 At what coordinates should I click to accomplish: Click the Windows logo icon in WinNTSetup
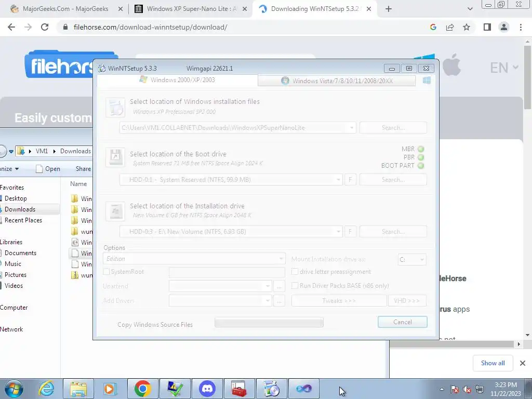pos(427,80)
